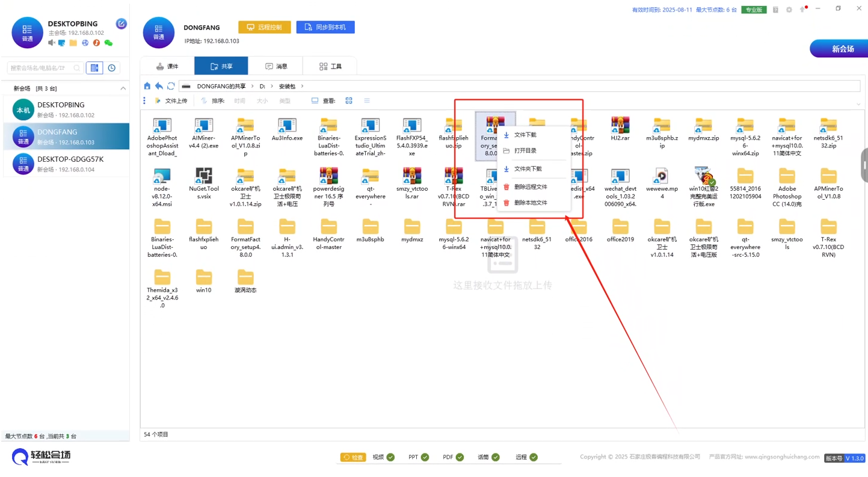Switch to the 共享 tab
Screen dimensions: 868x477
221,66
